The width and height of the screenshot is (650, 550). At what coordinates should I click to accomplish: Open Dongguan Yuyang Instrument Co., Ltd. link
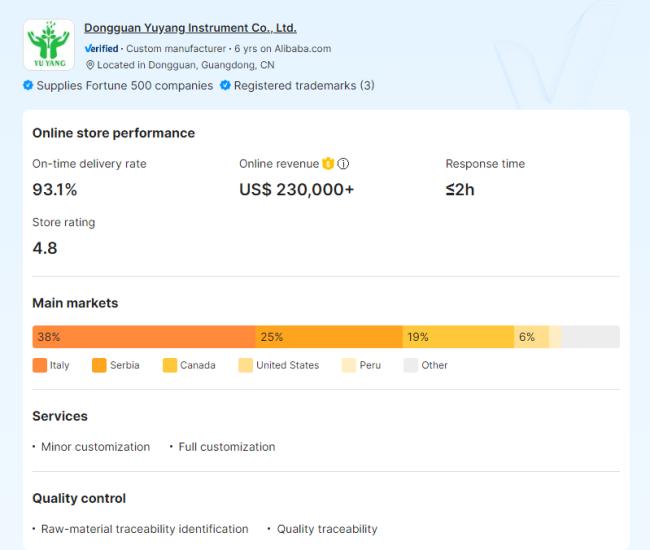[190, 28]
